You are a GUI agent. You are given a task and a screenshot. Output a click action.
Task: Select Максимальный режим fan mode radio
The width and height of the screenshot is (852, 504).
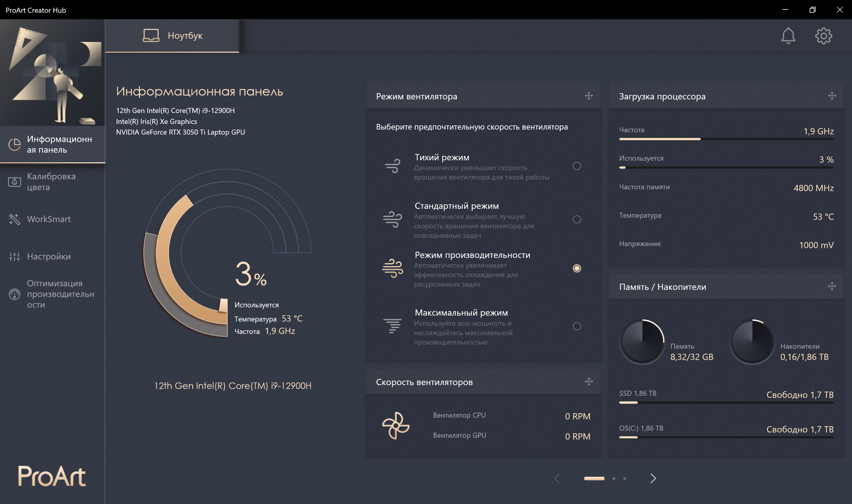click(577, 326)
